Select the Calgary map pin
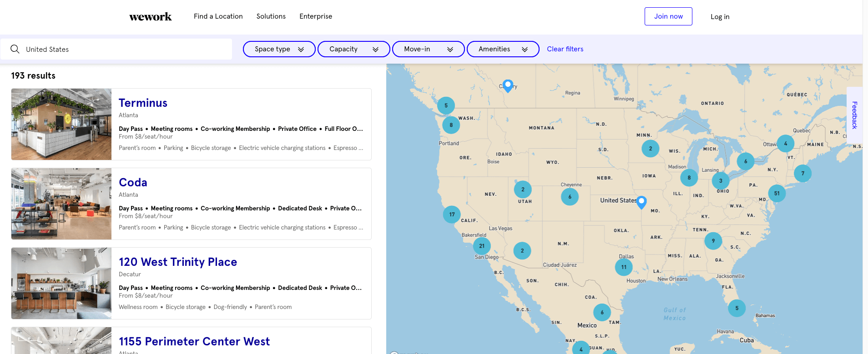Screen dimensions: 868x354 click(x=508, y=85)
